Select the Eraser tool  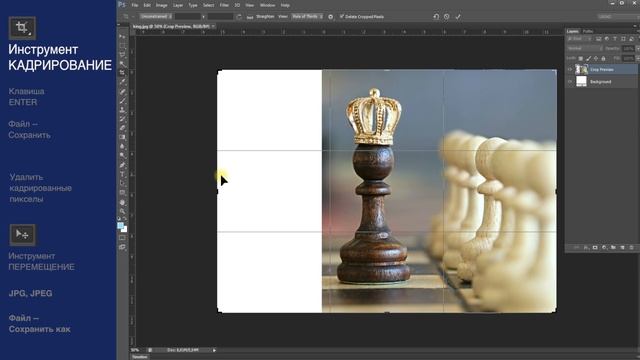(122, 128)
